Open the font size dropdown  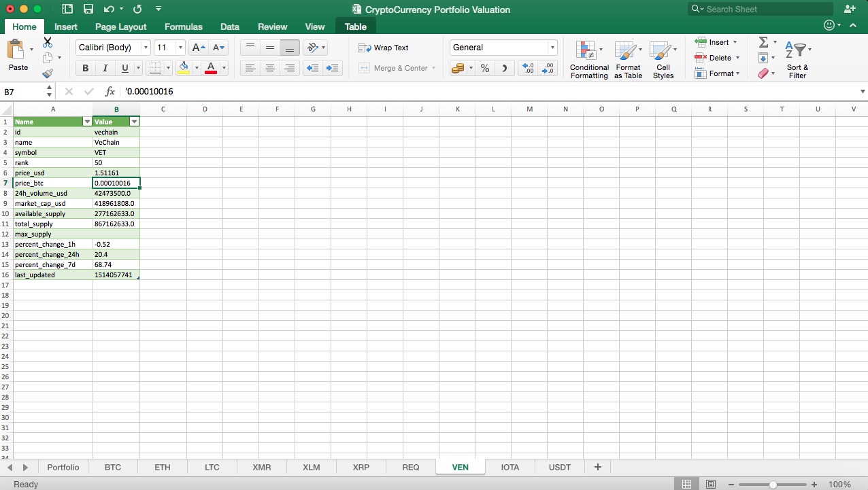[180, 48]
